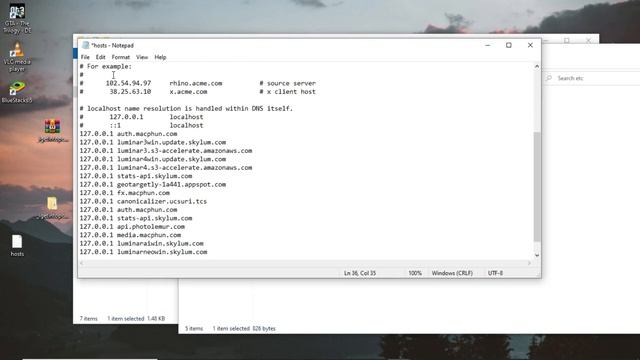The image size is (640, 360).
Task: Click '1 item selected 1.48 KB' status text
Action: click(x=136, y=318)
